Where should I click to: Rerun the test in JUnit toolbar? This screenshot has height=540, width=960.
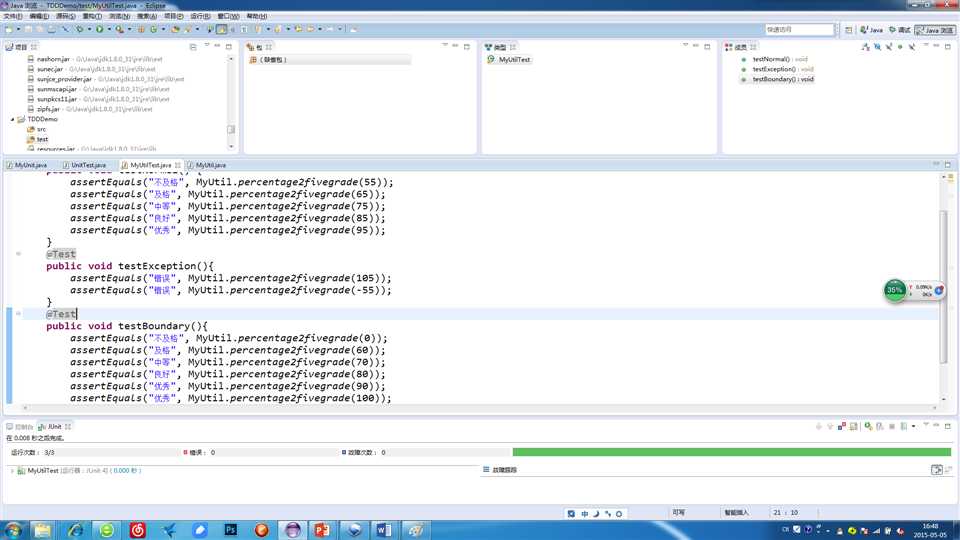point(868,426)
